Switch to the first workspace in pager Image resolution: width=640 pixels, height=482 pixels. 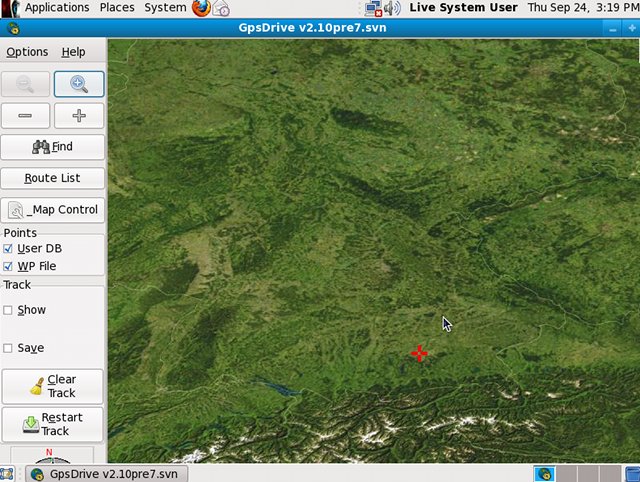coord(544,474)
